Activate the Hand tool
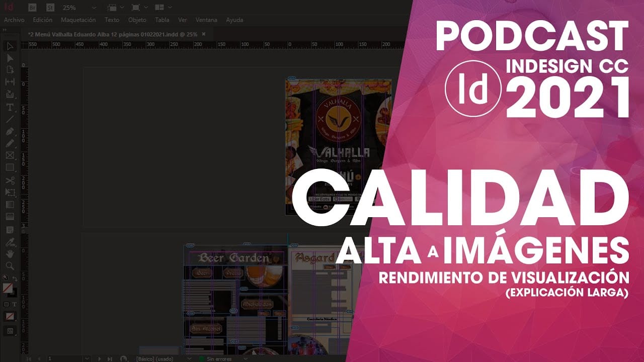 click(10, 254)
